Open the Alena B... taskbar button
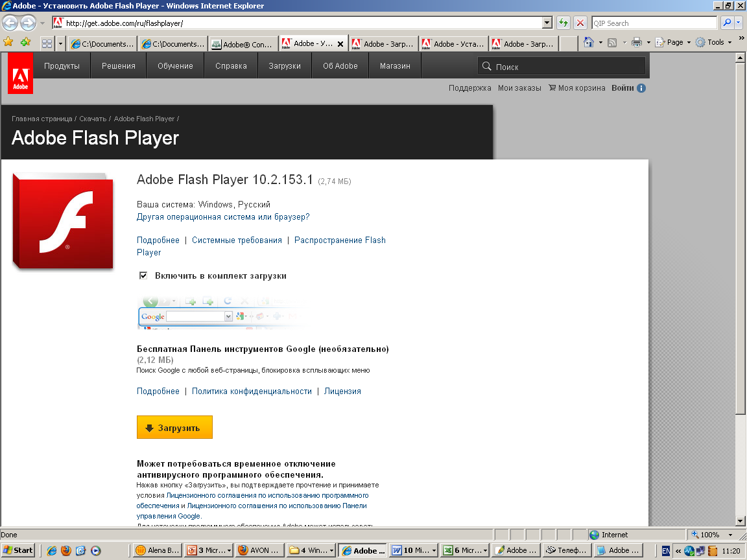 tap(158, 550)
